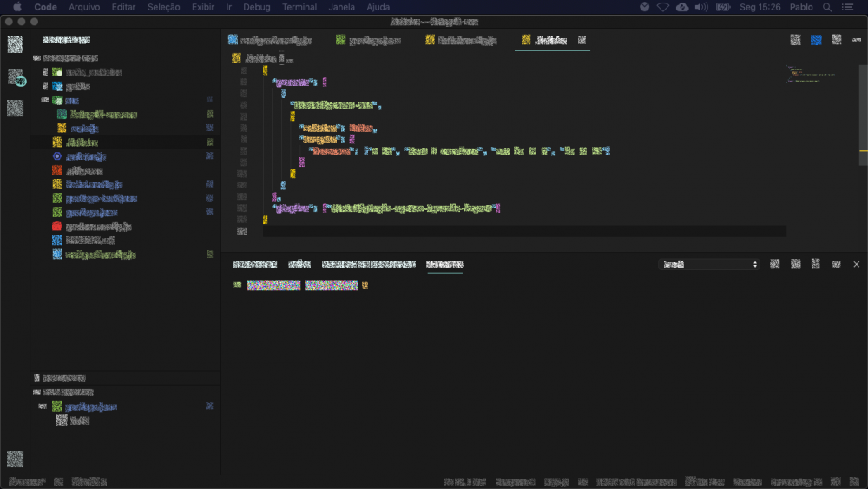The width and height of the screenshot is (868, 489).
Task: Open the Manage gear at the activity bar bottom
Action: (x=15, y=459)
